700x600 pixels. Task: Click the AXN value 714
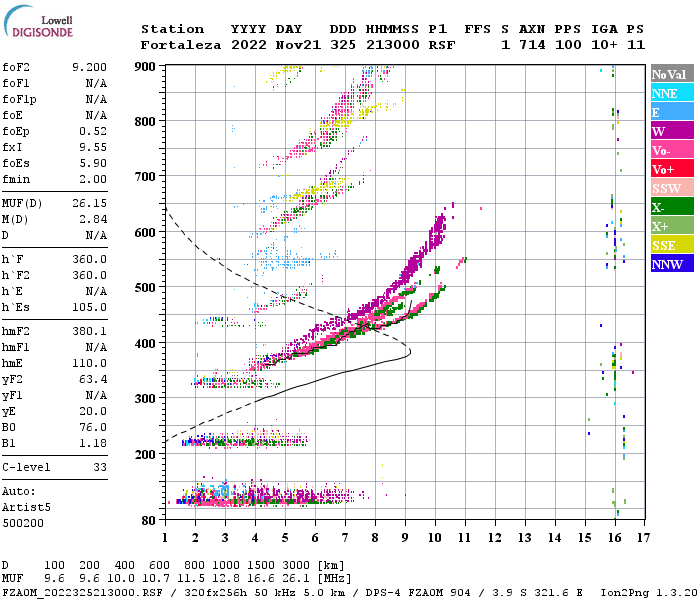point(532,45)
